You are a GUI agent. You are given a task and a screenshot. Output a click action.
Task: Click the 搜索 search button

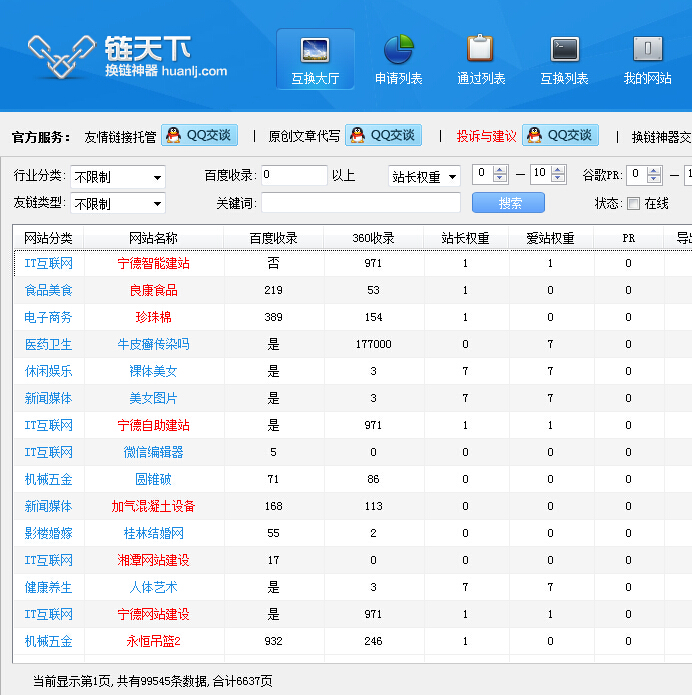[508, 203]
